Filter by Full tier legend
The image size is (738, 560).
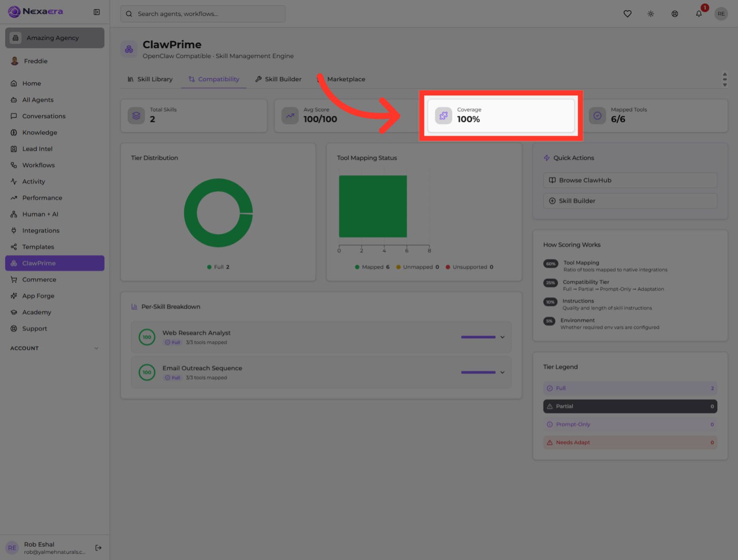click(630, 388)
